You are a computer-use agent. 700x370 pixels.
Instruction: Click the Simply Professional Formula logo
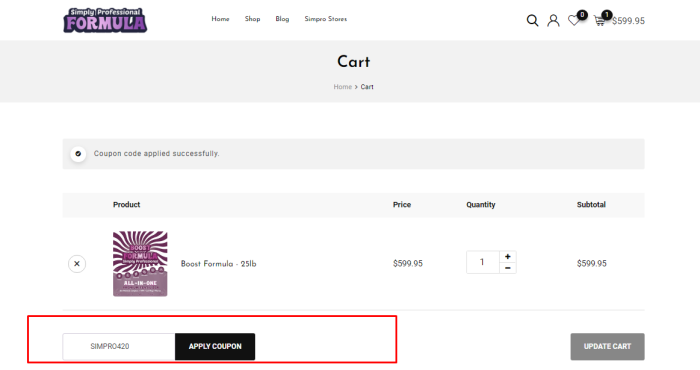click(x=105, y=20)
